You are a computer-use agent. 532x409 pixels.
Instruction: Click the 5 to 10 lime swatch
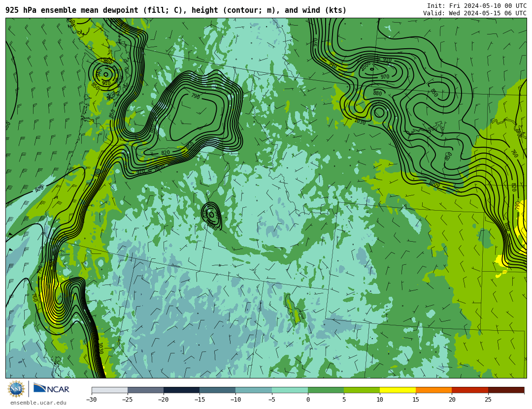tap(362, 390)
